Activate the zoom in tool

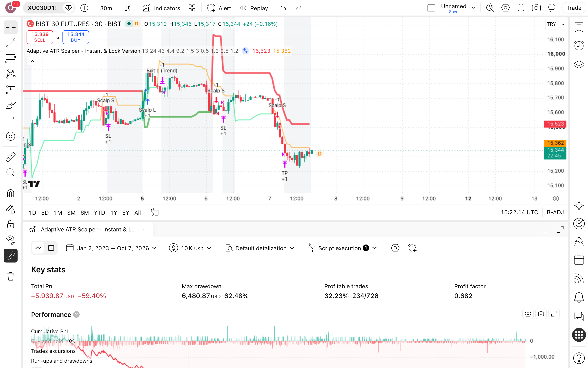point(10,172)
